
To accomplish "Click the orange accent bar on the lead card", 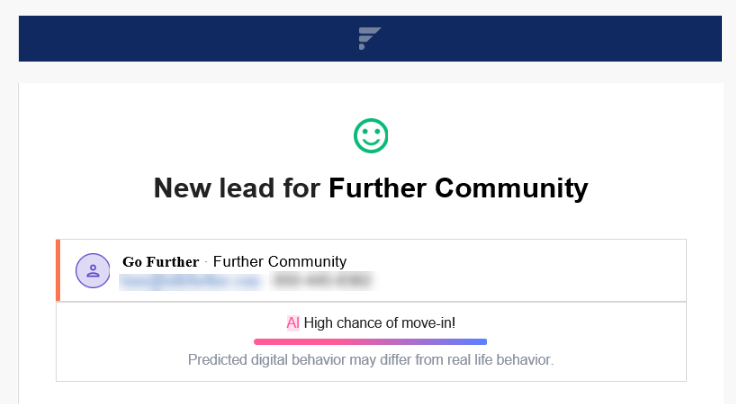I will tap(58, 270).
